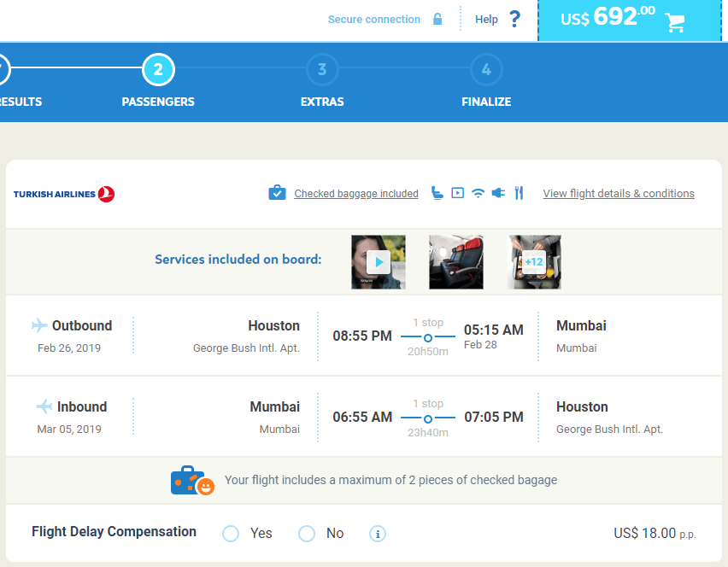Click the Wi-Fi availability icon

click(478, 193)
